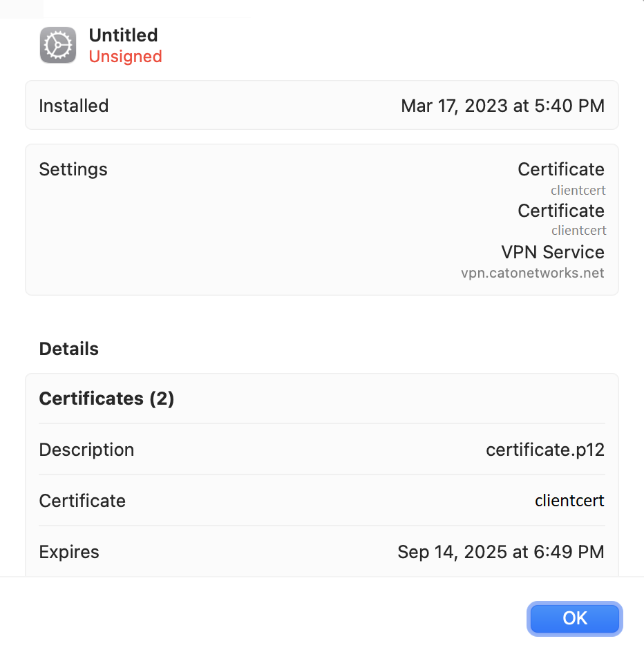
Task: Select the Expires date Sep 14, 2025
Action: pos(500,552)
